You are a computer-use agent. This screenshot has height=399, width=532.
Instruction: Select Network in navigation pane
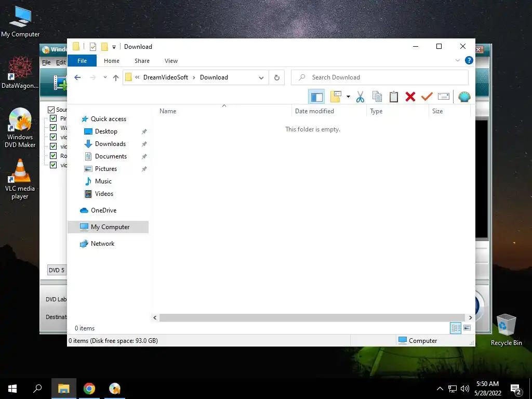[102, 244]
